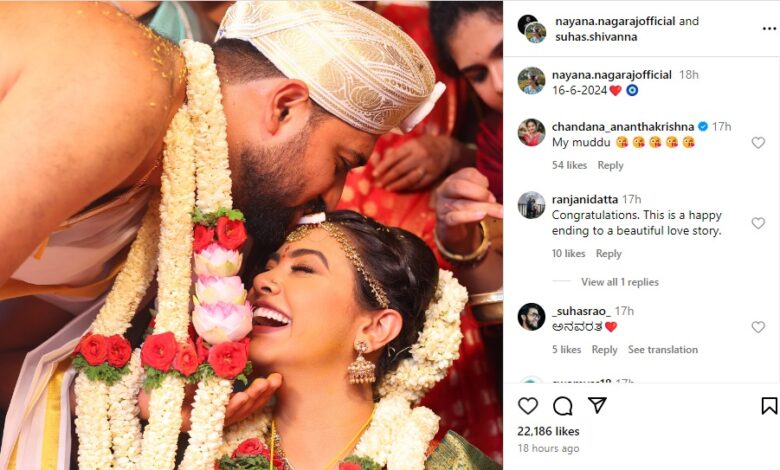Save the post with the bookmark icon
This screenshot has height=470, width=780.
pyautogui.click(x=769, y=405)
